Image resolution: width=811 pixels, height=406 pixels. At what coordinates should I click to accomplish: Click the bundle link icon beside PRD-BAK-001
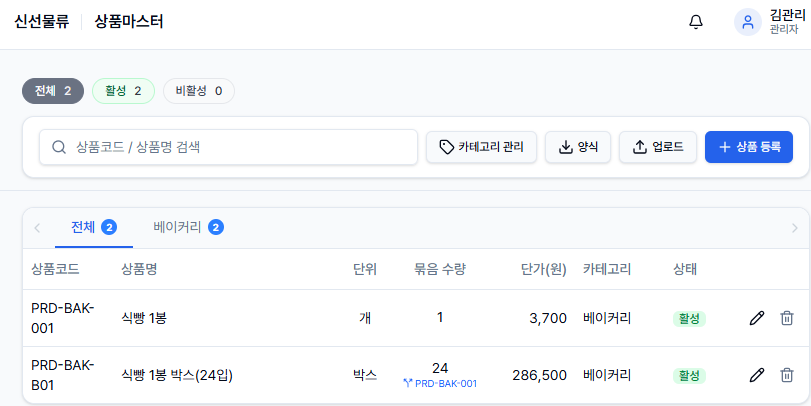tap(408, 384)
